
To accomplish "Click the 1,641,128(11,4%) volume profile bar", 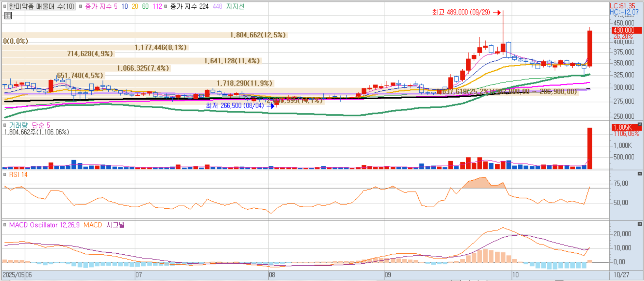I will 132,61.
